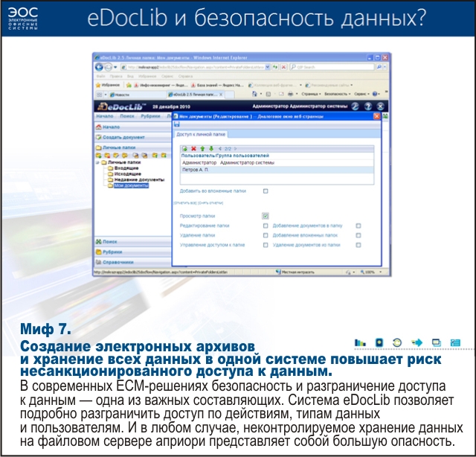Collapse the Личные папки tree root node

[97, 162]
